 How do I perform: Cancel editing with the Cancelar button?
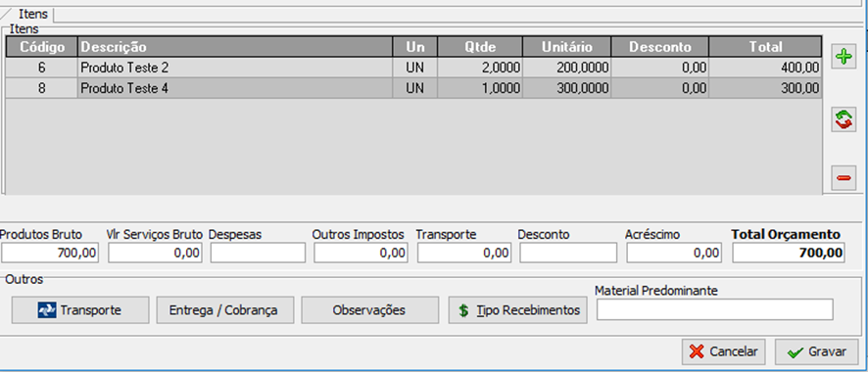click(x=724, y=351)
